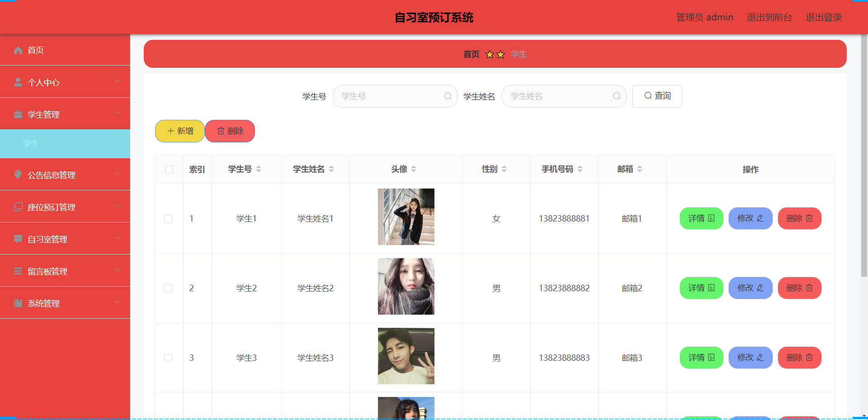Click 退出到前台 in the top bar
Image resolution: width=868 pixels, height=420 pixels.
coord(769,17)
